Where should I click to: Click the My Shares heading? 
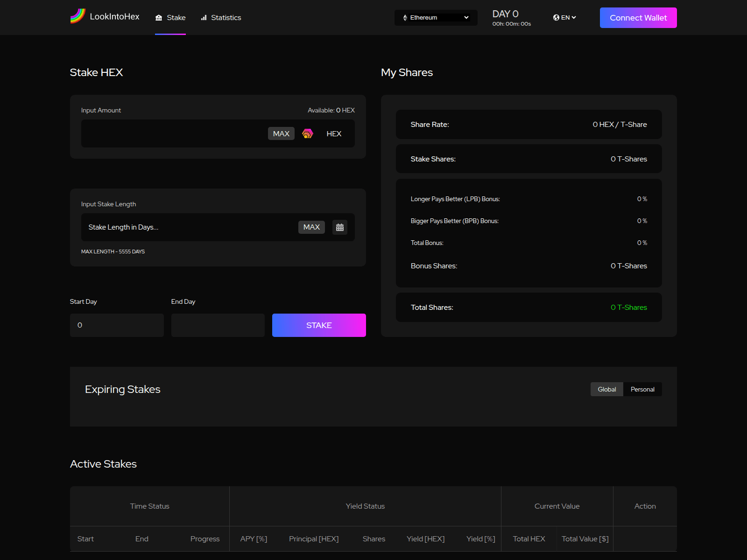point(407,72)
